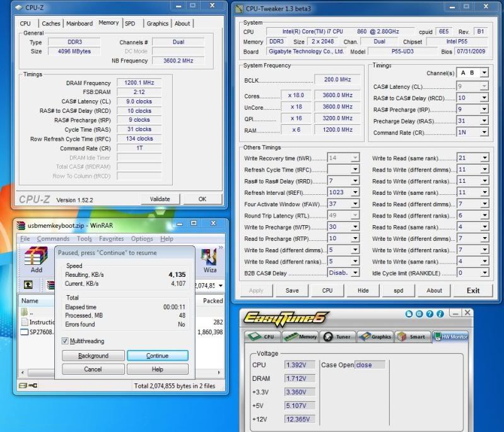Click the WinRAR toolbar overflow chevron
The image size is (504, 432).
click(x=221, y=247)
